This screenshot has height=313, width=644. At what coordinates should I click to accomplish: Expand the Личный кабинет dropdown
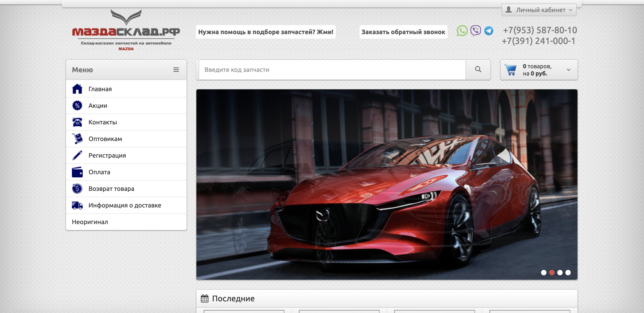[539, 10]
